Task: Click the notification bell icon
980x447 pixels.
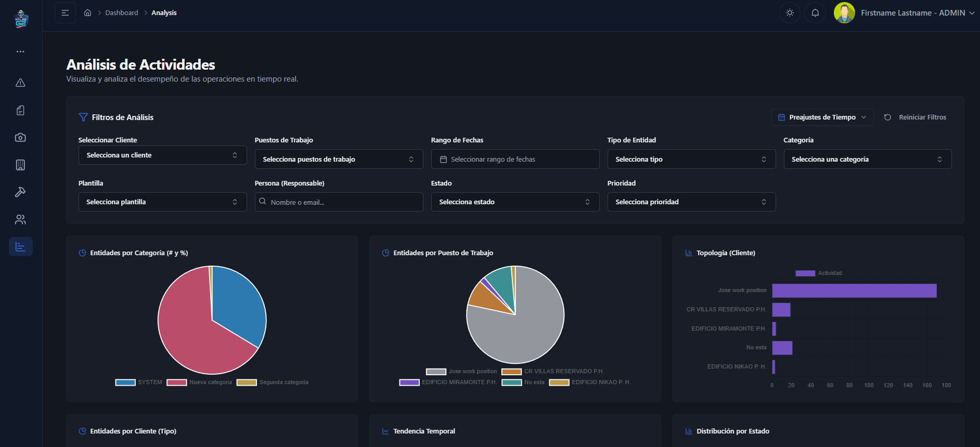Action: point(815,13)
